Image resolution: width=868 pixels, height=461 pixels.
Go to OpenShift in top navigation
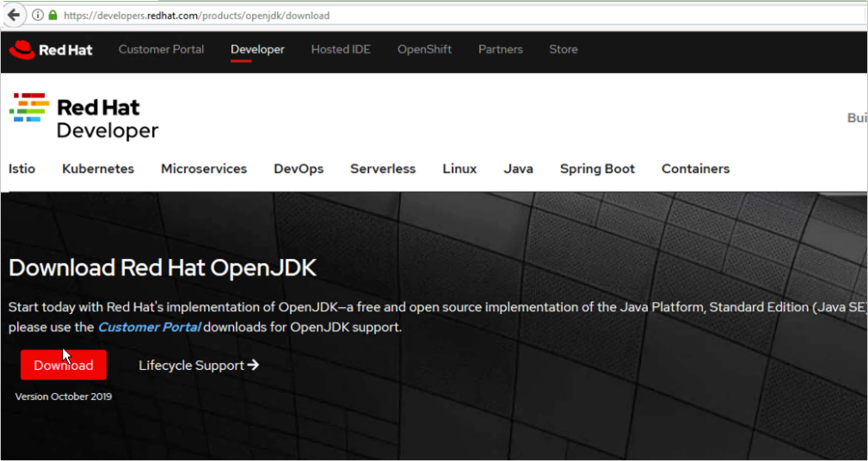(x=425, y=49)
